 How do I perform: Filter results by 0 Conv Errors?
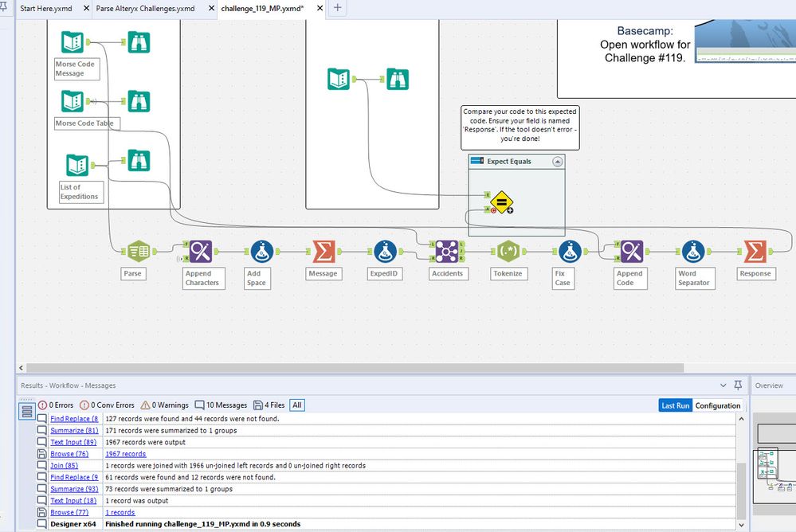[x=107, y=405]
